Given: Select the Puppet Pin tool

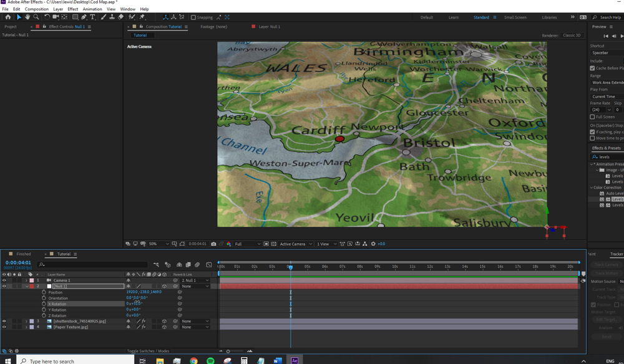Looking at the screenshot, I should point(142,17).
